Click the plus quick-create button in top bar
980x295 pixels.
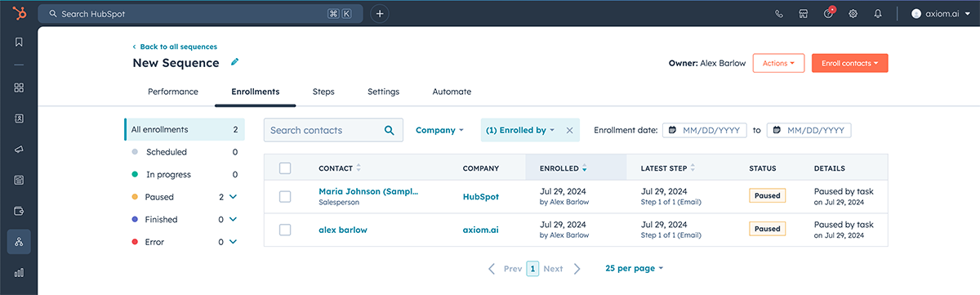point(380,14)
